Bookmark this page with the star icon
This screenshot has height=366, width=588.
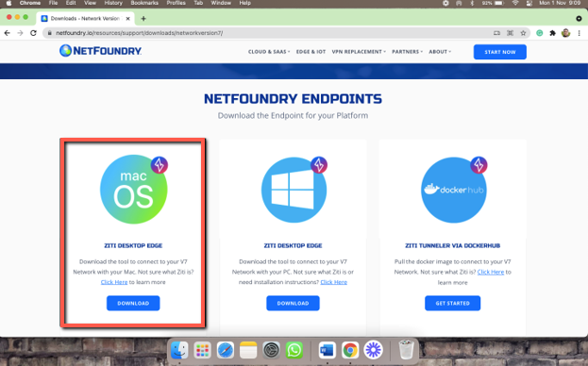coord(523,33)
